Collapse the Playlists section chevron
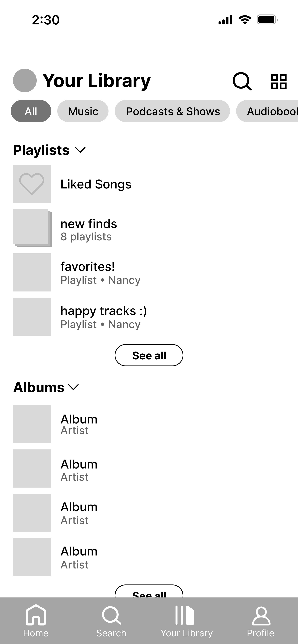This screenshot has height=644, width=298. (80, 150)
